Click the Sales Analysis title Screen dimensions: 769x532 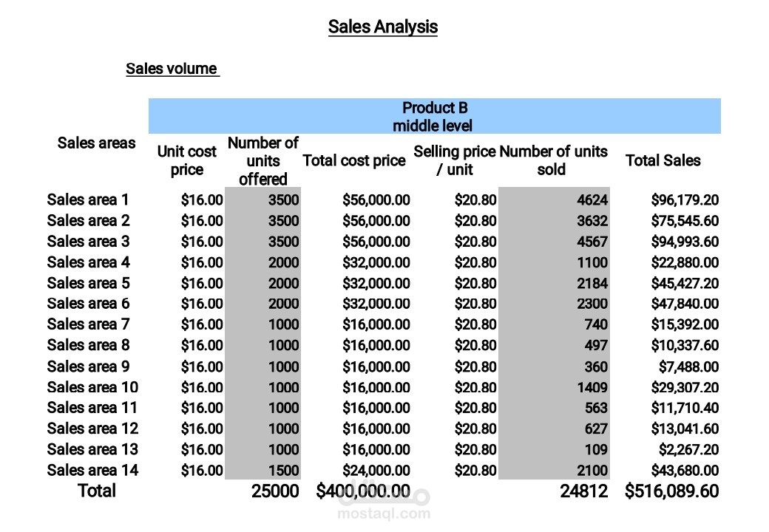382,27
